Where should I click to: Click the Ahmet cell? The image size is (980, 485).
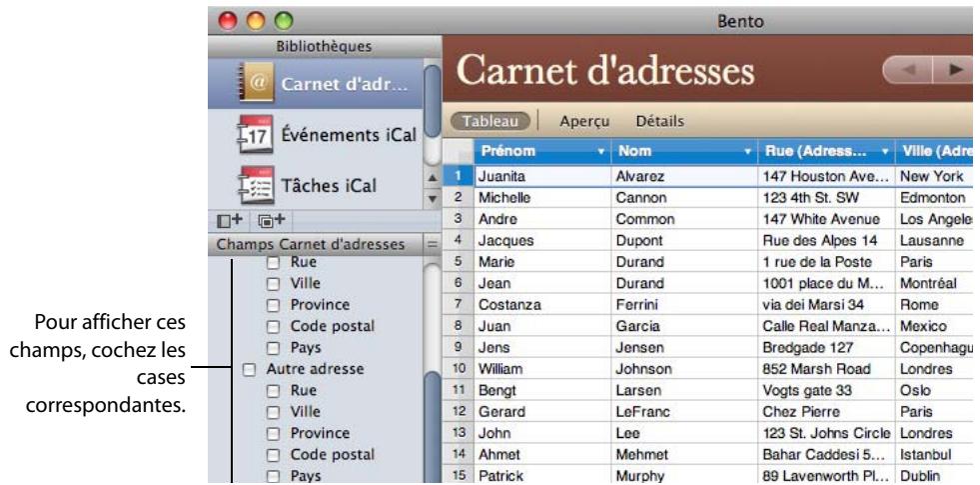pos(542,454)
